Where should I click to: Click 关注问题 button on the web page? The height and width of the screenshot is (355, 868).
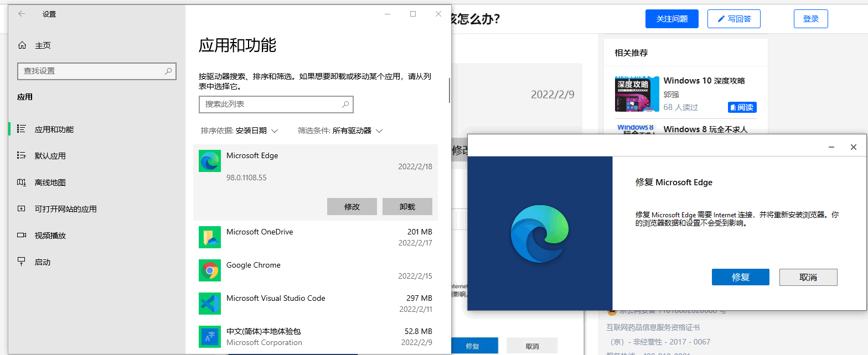[672, 19]
